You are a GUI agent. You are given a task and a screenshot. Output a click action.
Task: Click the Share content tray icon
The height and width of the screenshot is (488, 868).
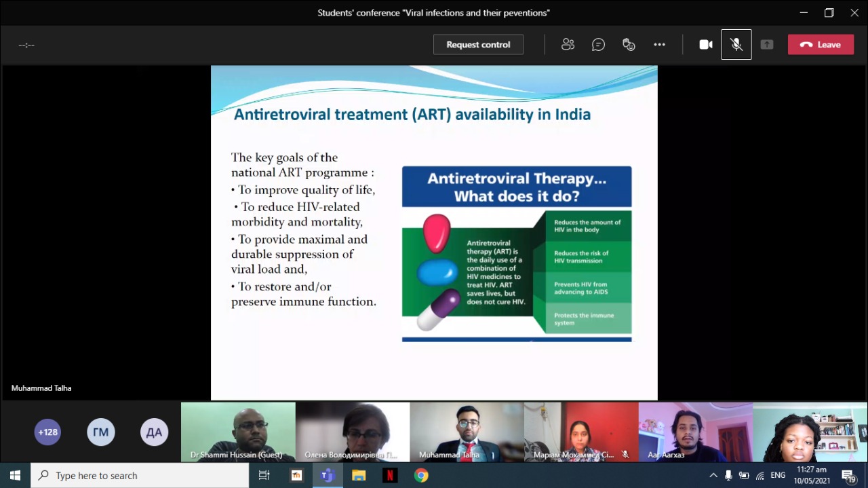(767, 45)
